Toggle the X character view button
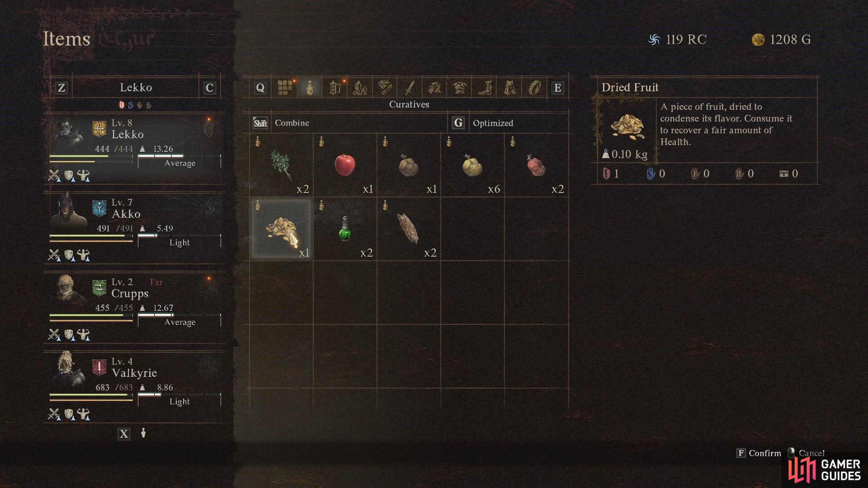Screen dimensions: 868x488 tap(123, 434)
